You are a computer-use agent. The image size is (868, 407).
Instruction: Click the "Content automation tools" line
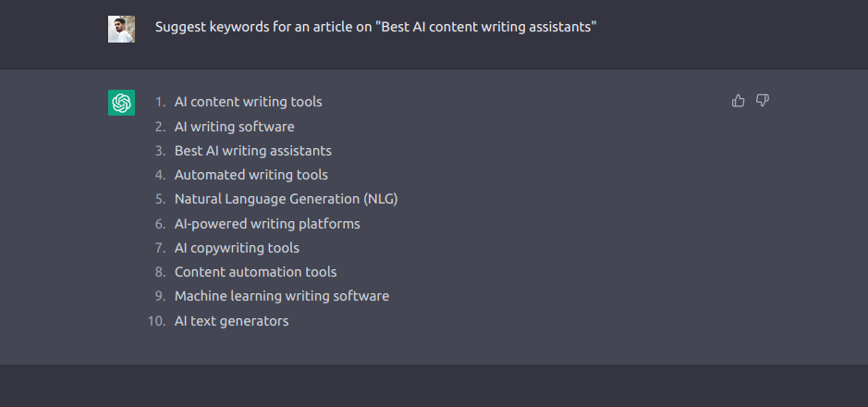tap(255, 272)
